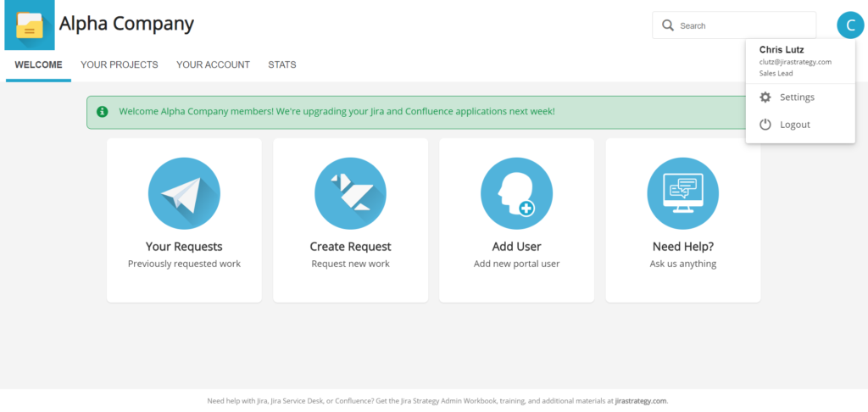868x412 pixels.
Task: Switch to the WELCOME tab
Action: tap(38, 64)
